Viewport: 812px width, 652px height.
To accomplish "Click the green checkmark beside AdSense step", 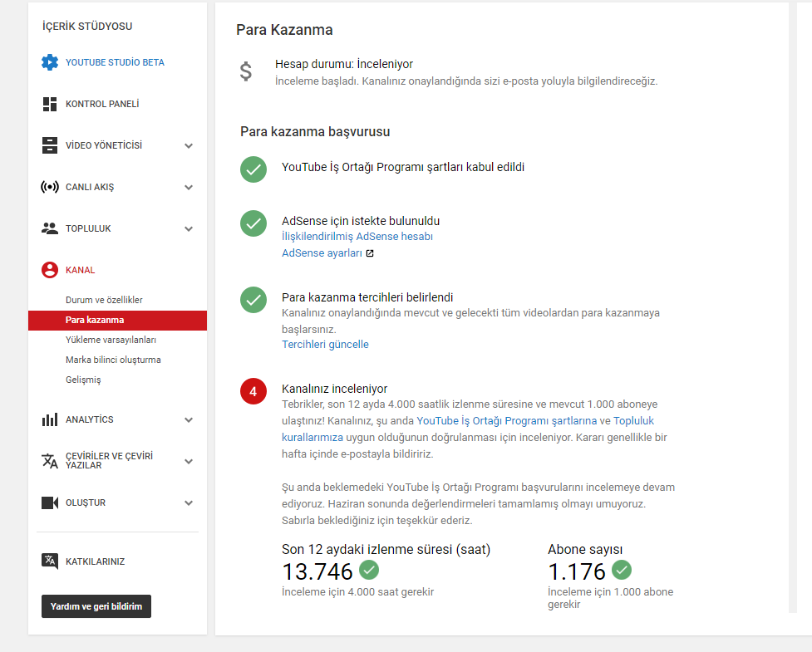I will point(253,223).
